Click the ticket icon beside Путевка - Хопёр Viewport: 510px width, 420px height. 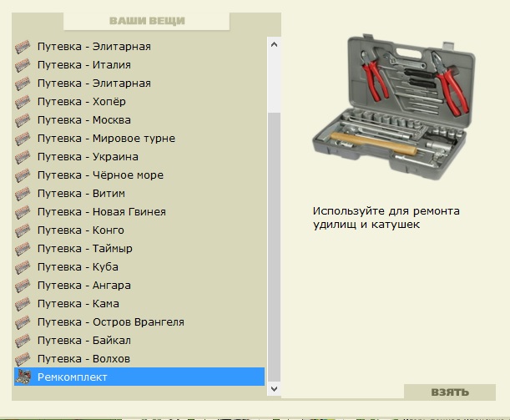coord(23,102)
